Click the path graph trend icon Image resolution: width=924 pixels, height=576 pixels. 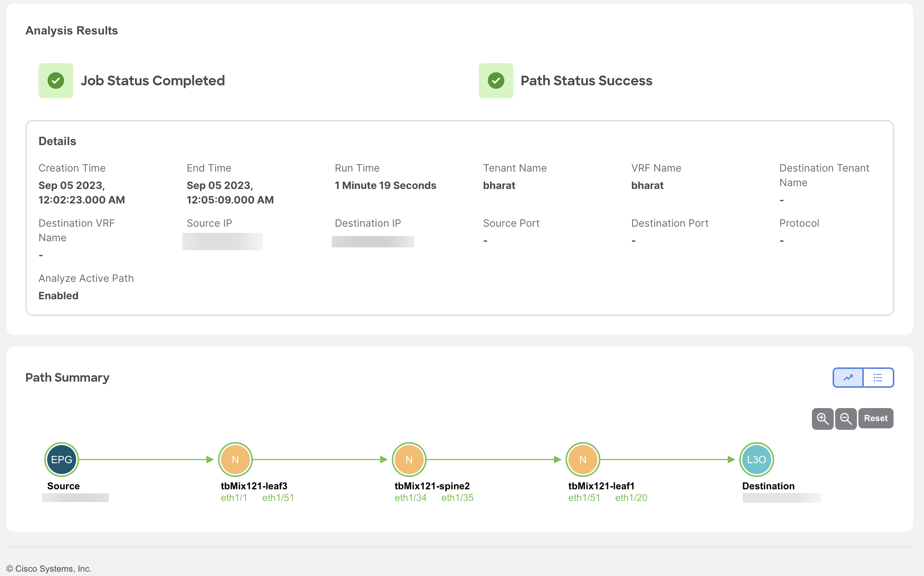(x=848, y=378)
